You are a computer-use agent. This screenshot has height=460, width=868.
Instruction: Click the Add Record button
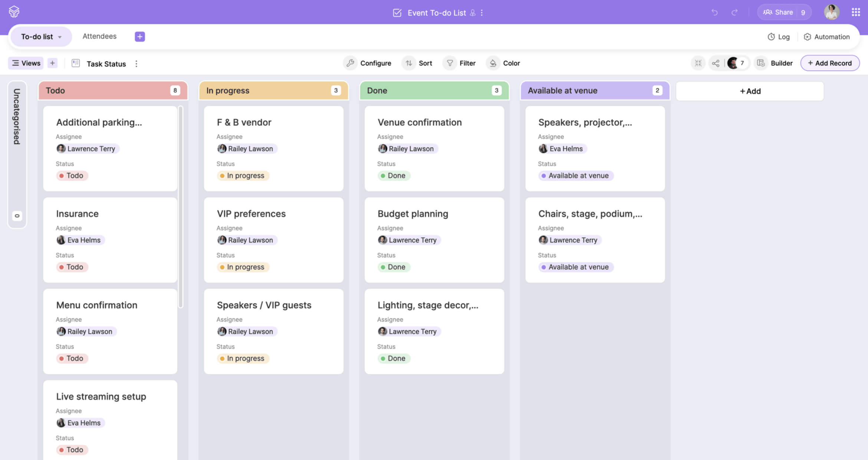coord(829,63)
